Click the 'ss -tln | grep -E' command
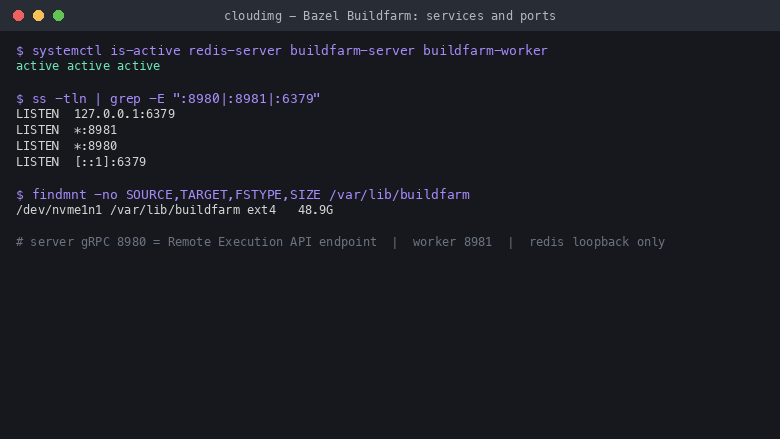Image resolution: width=780 pixels, height=439 pixels. pyautogui.click(x=168, y=98)
